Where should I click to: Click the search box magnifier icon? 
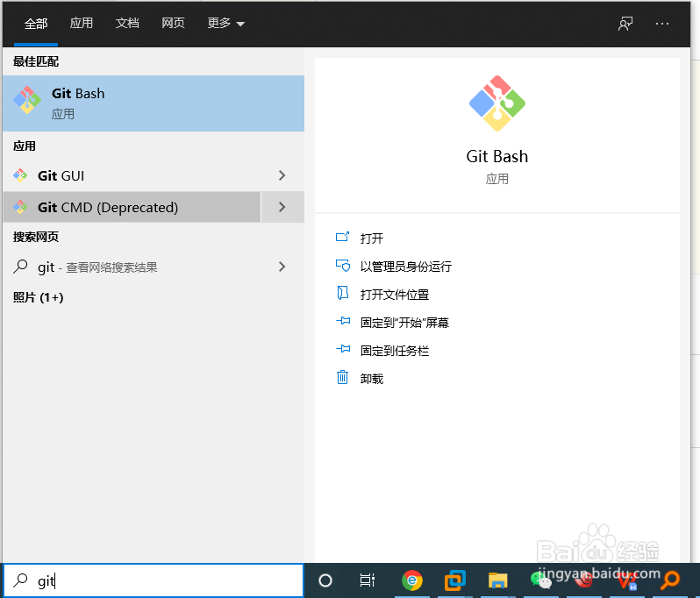(x=20, y=580)
